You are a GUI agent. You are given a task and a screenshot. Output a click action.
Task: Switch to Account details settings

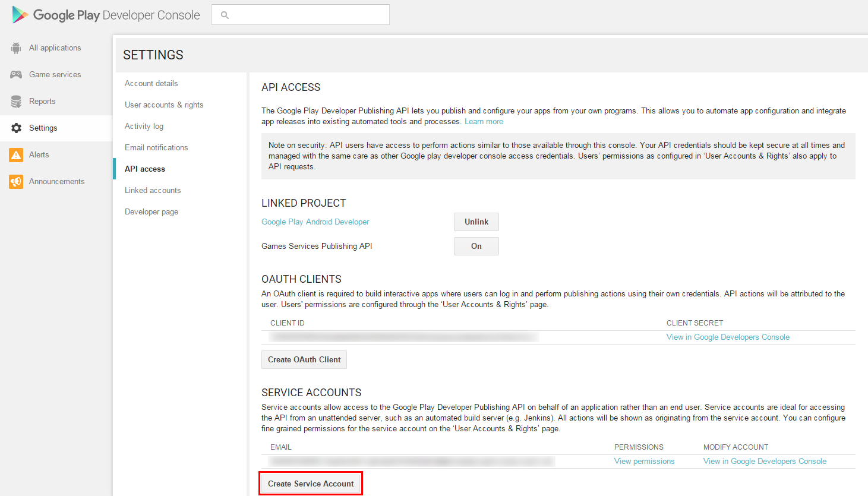coord(151,83)
